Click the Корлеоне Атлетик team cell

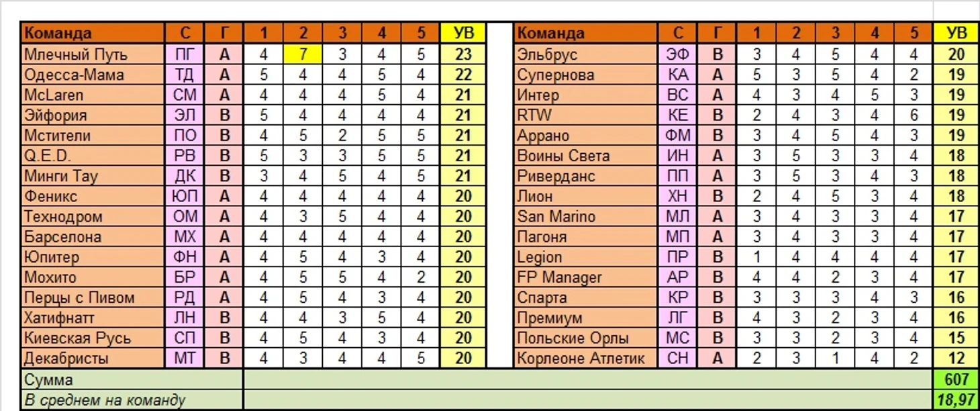point(586,358)
